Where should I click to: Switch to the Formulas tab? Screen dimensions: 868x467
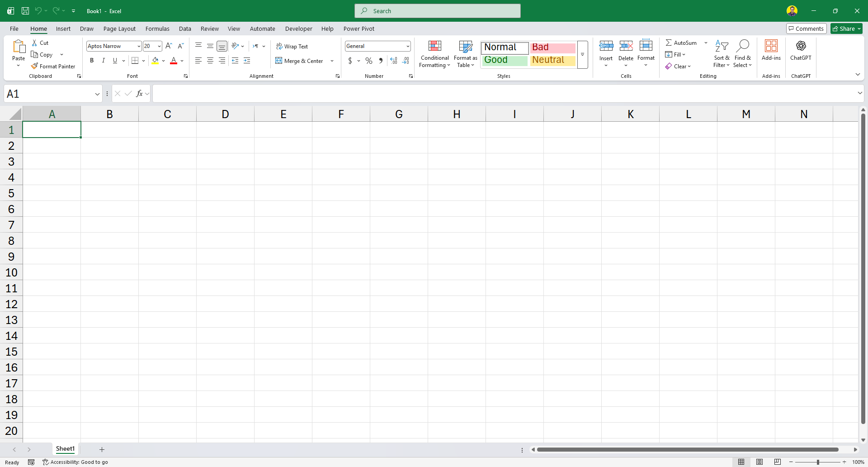[157, 29]
